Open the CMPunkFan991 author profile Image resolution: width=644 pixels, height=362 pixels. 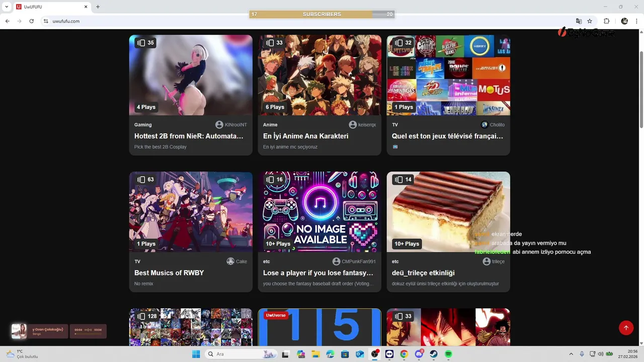[354, 261]
